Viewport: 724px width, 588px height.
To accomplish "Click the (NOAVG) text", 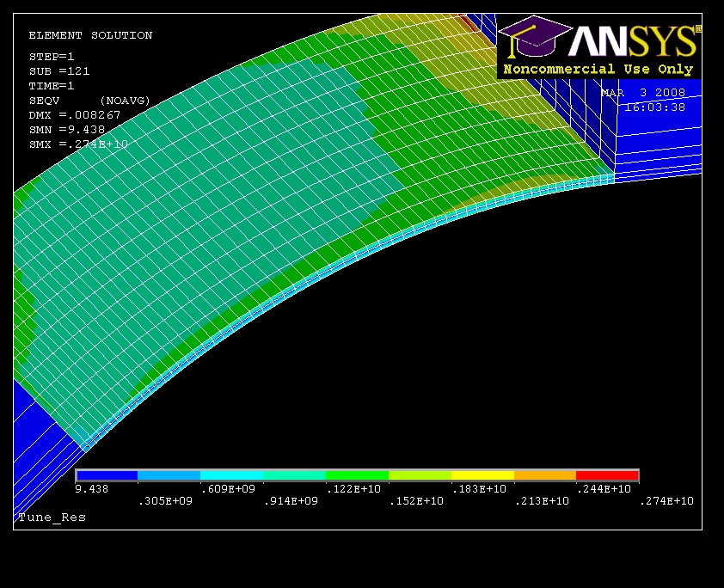I will pos(126,101).
